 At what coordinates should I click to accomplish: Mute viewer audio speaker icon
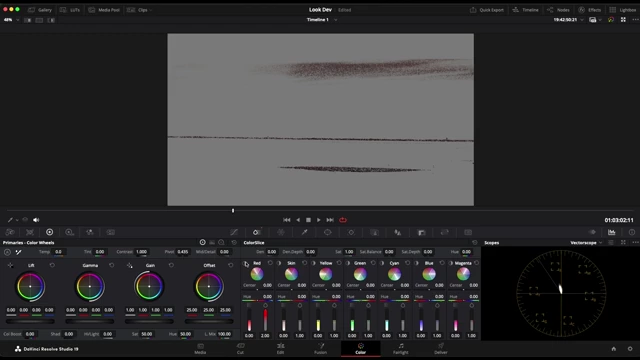(36, 220)
